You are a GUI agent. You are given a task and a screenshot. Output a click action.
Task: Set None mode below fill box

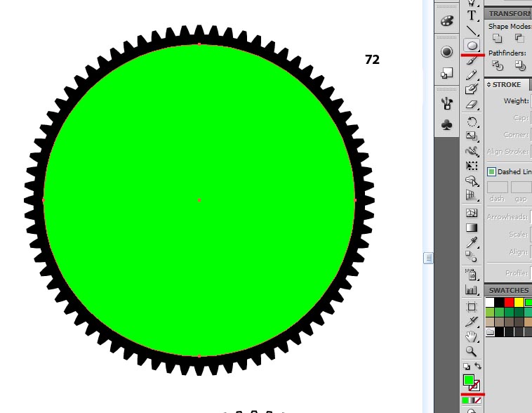pos(478,401)
